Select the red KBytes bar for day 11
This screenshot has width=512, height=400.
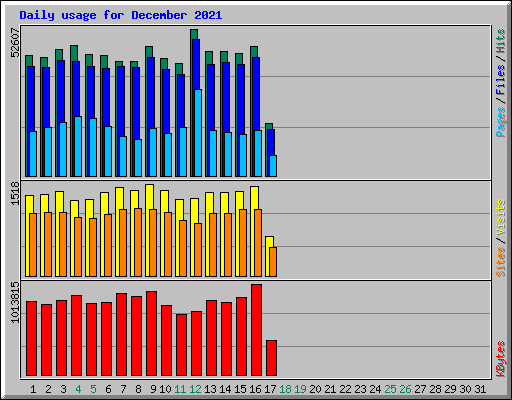click(181, 345)
